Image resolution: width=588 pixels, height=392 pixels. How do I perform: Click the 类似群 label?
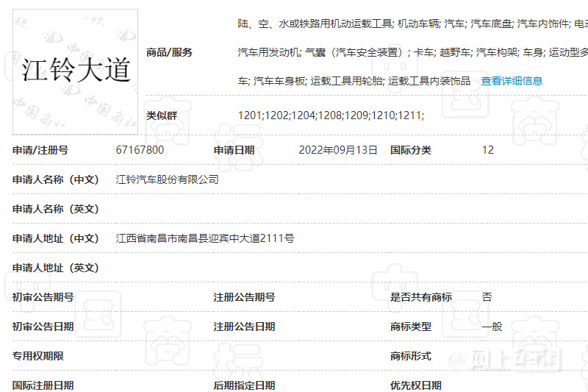pyautogui.click(x=162, y=115)
